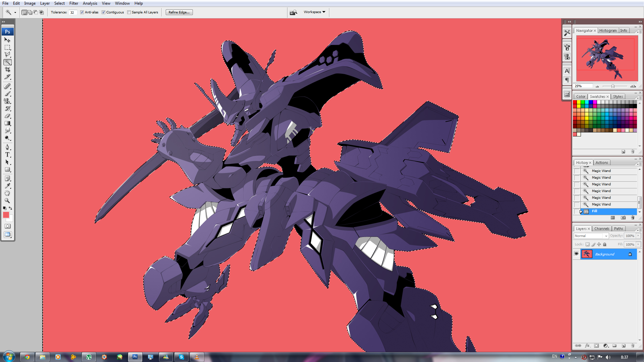Select the Notes tool

coord(7,178)
